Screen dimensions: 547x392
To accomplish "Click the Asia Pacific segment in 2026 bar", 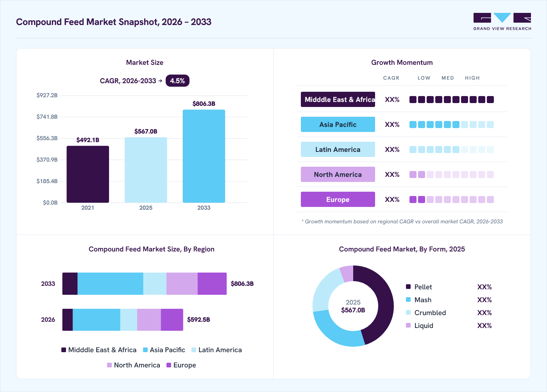I will point(97,320).
